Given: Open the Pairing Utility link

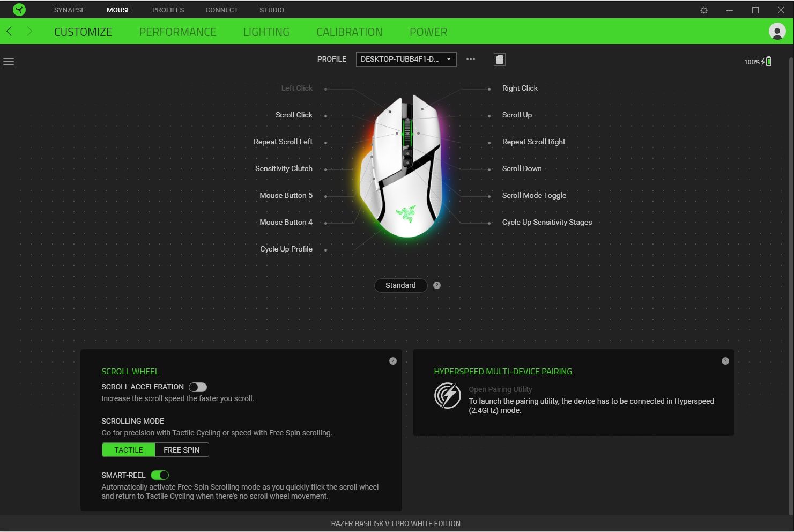Looking at the screenshot, I should pyautogui.click(x=500, y=389).
